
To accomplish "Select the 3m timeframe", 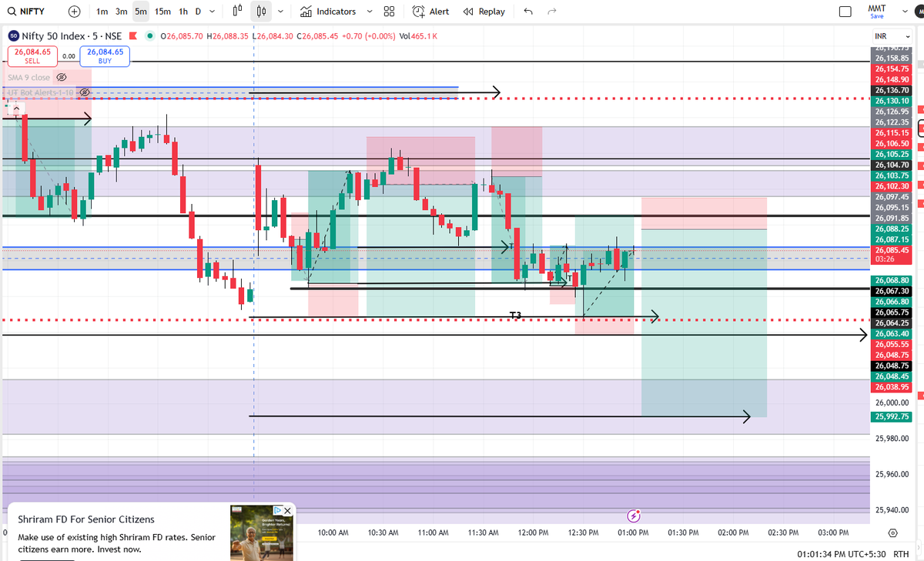I will pyautogui.click(x=122, y=12).
